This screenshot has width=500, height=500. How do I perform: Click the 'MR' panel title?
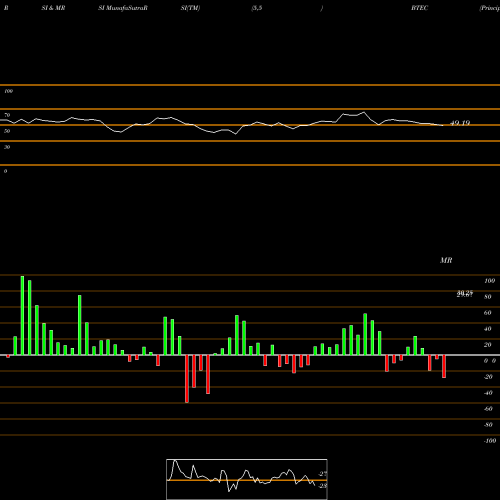(x=446, y=260)
